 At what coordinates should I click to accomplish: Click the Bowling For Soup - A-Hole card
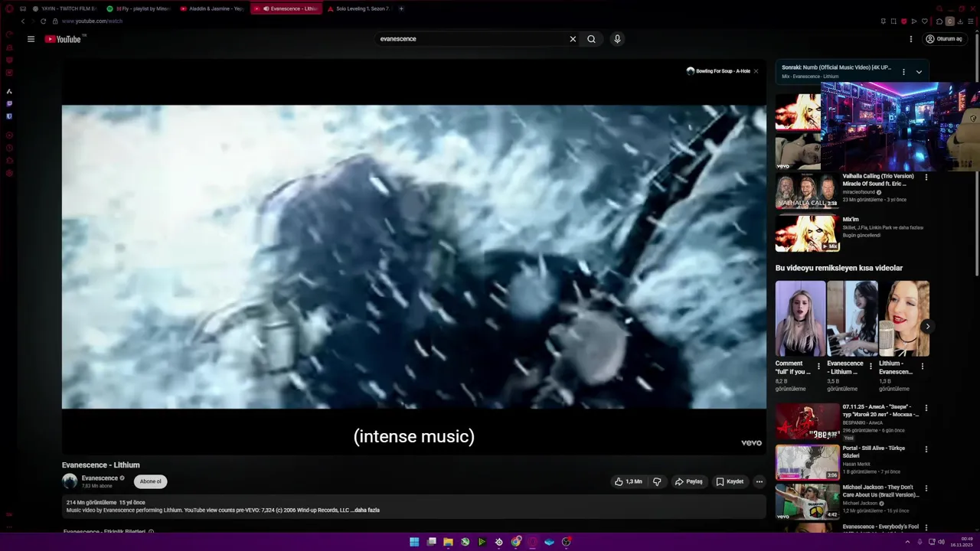click(718, 71)
